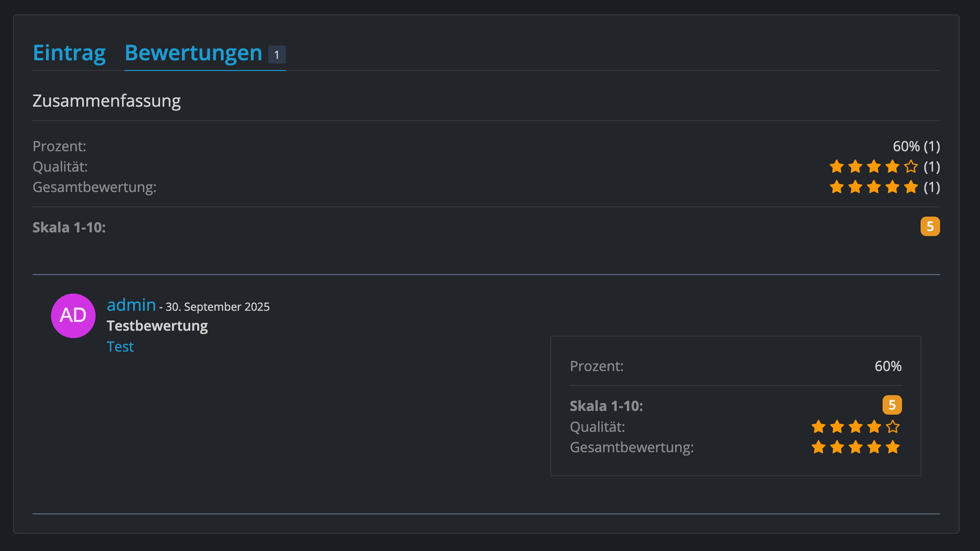The width and height of the screenshot is (980, 551).
Task: Click the last Gesamtbewertung star in summary
Action: (x=911, y=187)
